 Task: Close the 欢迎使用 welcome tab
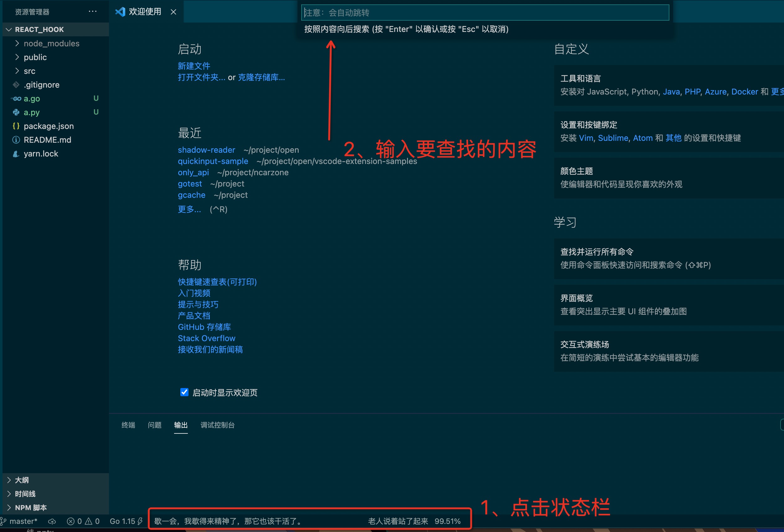coord(173,12)
